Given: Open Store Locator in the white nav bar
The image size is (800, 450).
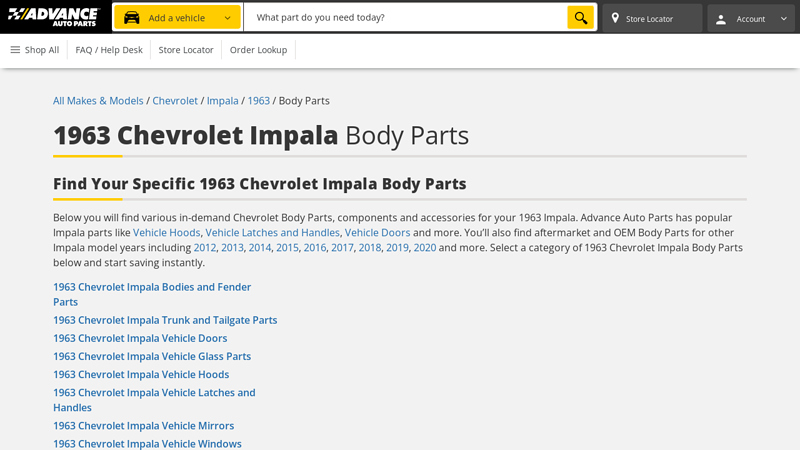Looking at the screenshot, I should (186, 50).
